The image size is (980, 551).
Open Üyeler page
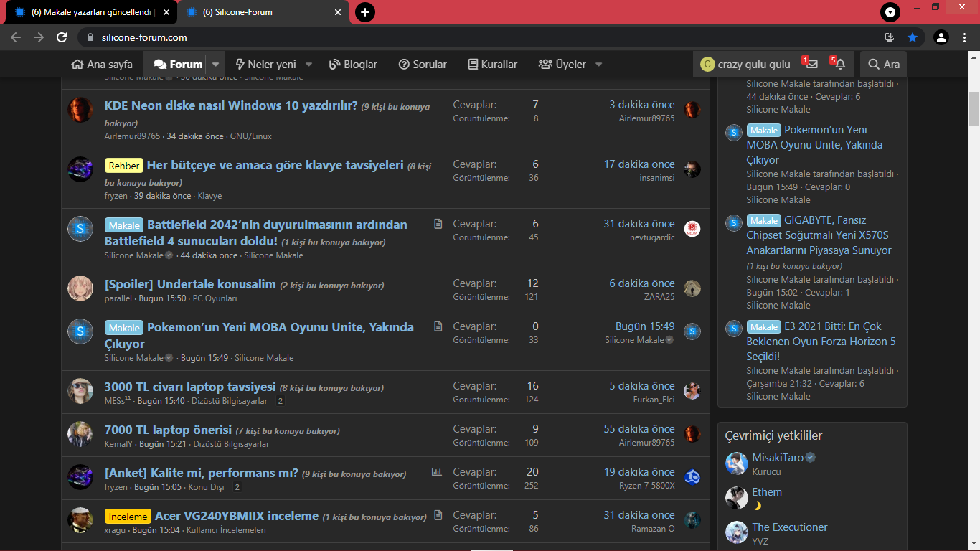coord(562,64)
